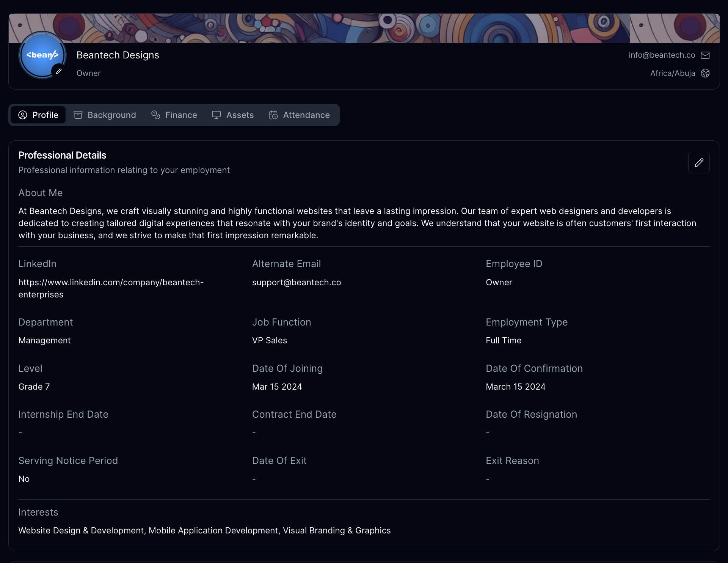
Task: Click the Background tab archive icon
Action: pos(78,115)
